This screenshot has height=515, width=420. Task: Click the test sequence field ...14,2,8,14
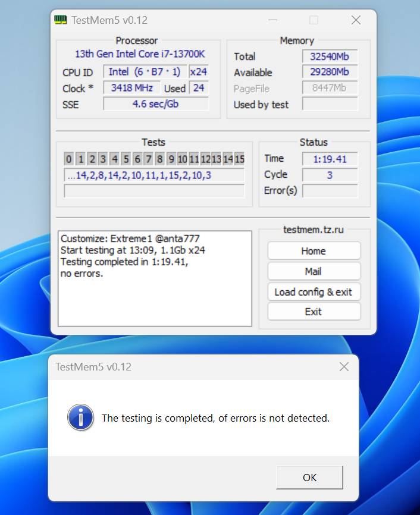(155, 175)
